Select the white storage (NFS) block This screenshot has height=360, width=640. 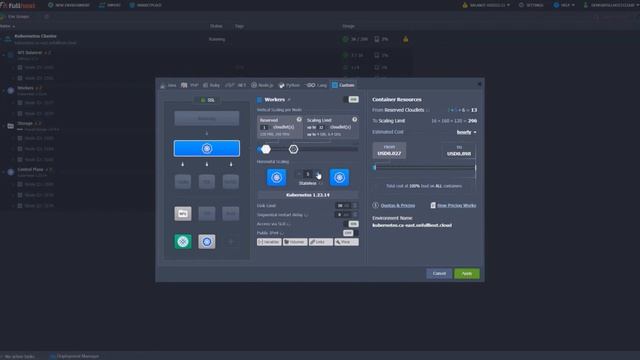pyautogui.click(x=182, y=213)
